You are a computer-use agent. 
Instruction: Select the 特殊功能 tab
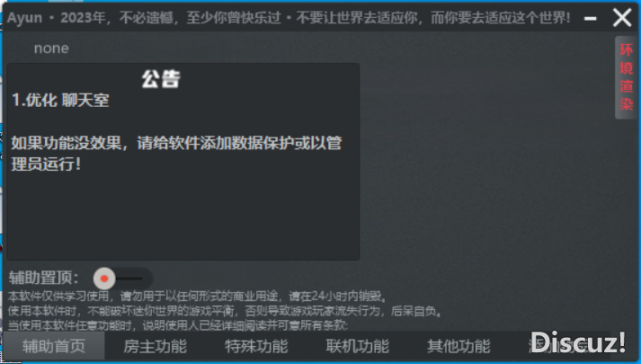pos(256,346)
